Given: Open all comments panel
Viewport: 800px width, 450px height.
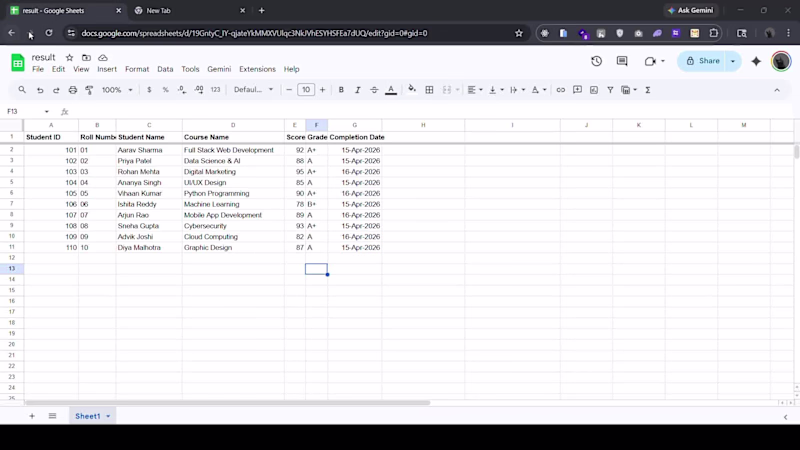Looking at the screenshot, I should coord(622,61).
